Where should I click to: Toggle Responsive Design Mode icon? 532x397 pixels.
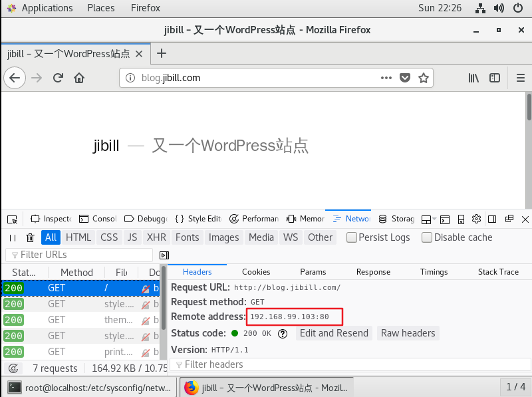(461, 219)
